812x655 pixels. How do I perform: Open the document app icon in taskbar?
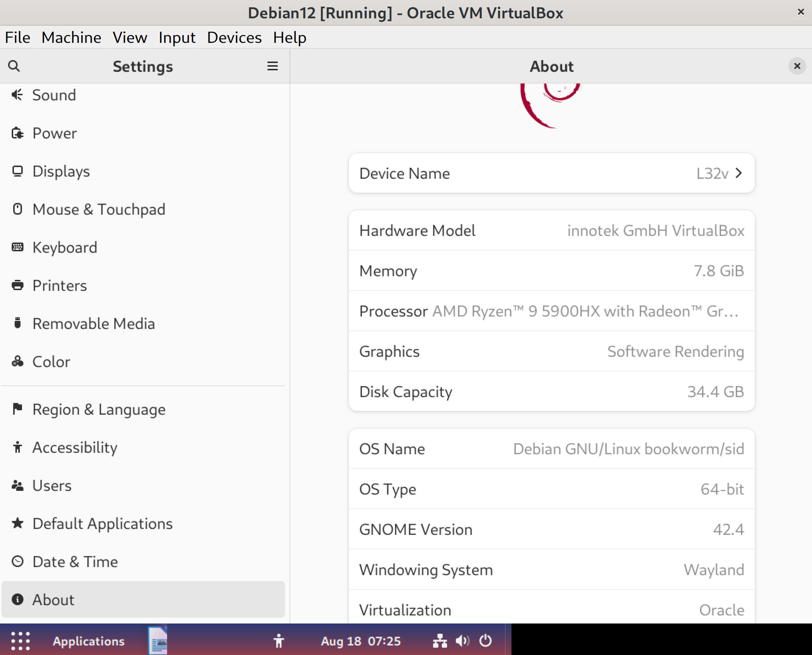(x=158, y=641)
